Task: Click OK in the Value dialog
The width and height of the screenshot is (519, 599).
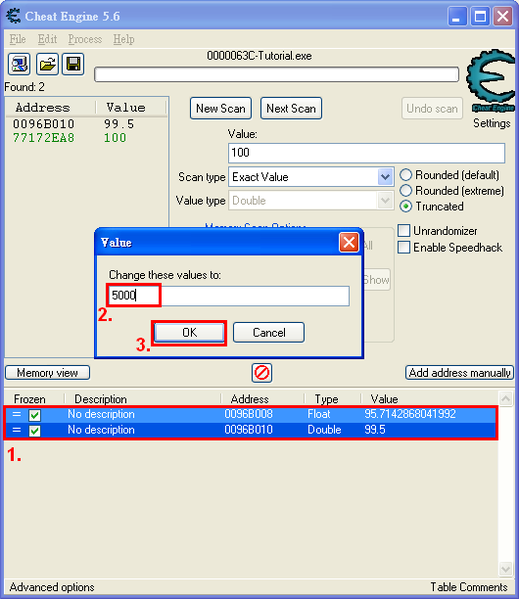Action: click(x=189, y=332)
